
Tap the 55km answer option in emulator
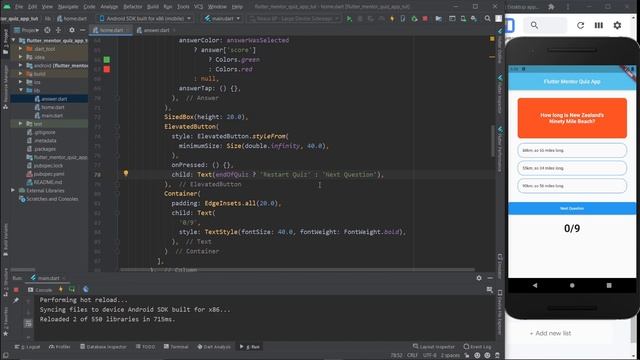[x=572, y=168]
